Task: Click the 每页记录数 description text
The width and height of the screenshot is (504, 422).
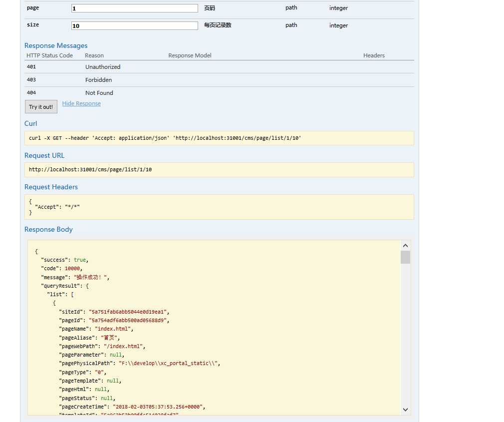Action: click(218, 25)
